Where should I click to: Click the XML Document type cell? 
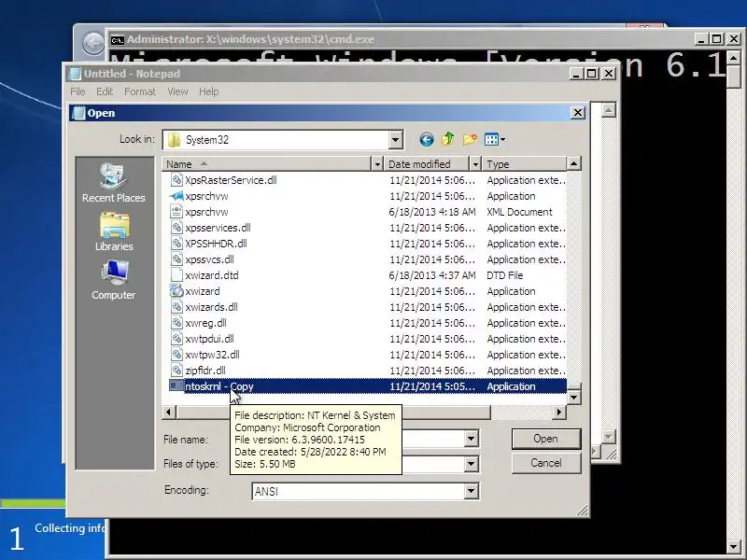tap(519, 212)
